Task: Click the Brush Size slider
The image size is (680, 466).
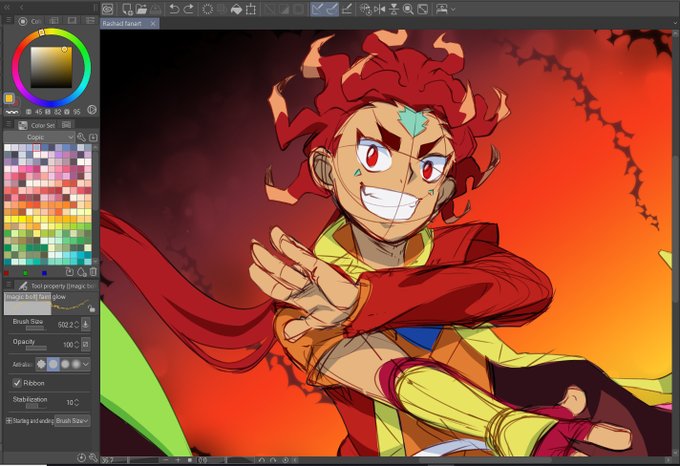Action: [35, 329]
